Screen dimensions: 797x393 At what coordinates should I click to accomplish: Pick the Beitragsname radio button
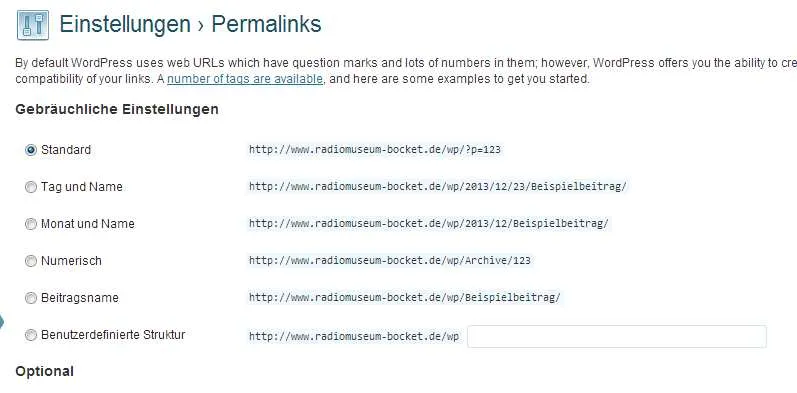pyautogui.click(x=31, y=298)
